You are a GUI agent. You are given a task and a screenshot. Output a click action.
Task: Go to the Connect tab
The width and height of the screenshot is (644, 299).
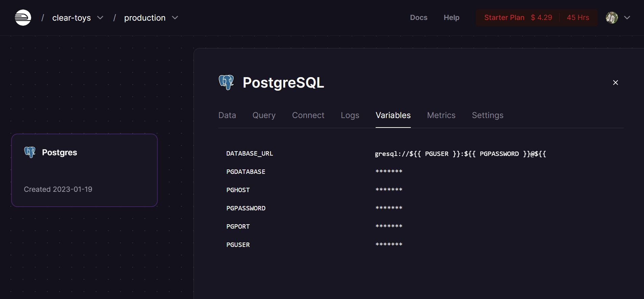(308, 115)
